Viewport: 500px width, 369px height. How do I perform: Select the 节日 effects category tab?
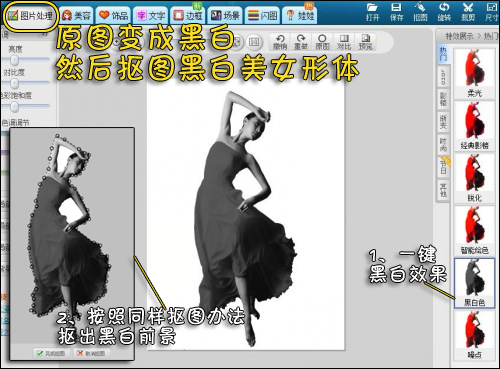tap(443, 167)
